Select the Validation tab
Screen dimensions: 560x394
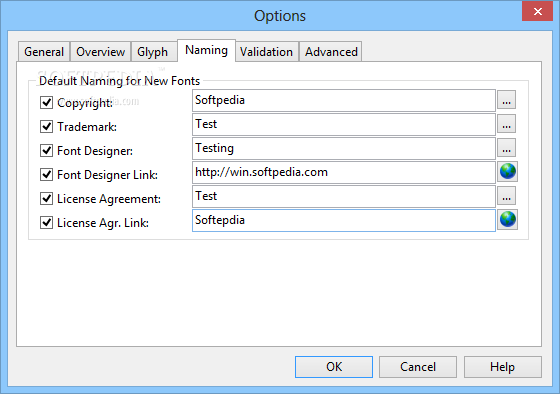[x=266, y=52]
